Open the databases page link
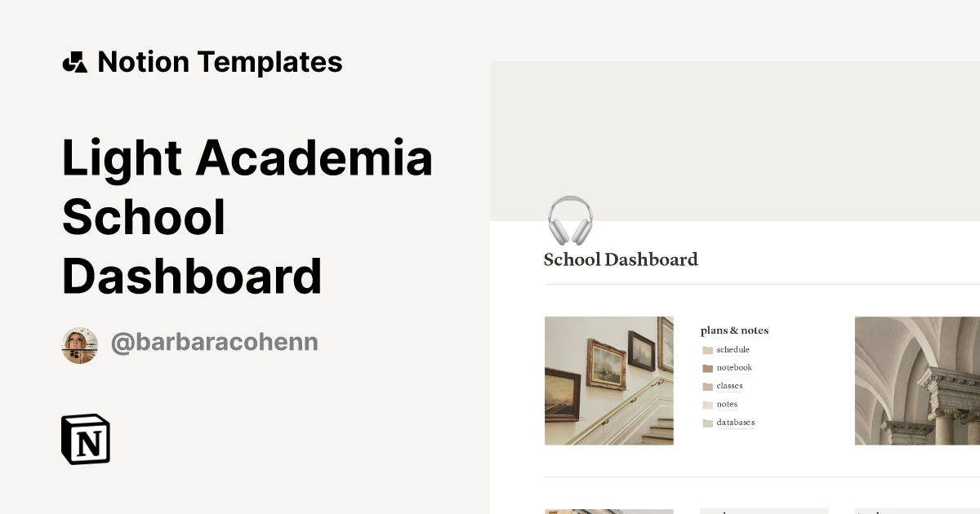 (735, 423)
